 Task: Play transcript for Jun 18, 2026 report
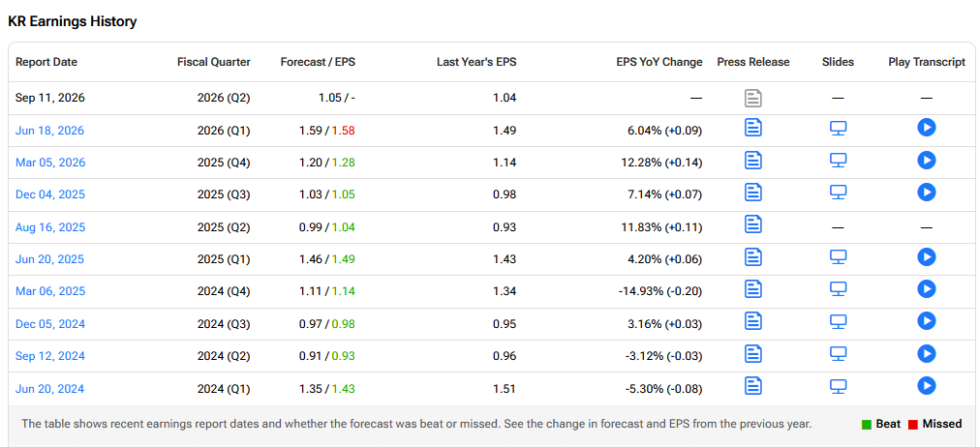click(x=926, y=128)
